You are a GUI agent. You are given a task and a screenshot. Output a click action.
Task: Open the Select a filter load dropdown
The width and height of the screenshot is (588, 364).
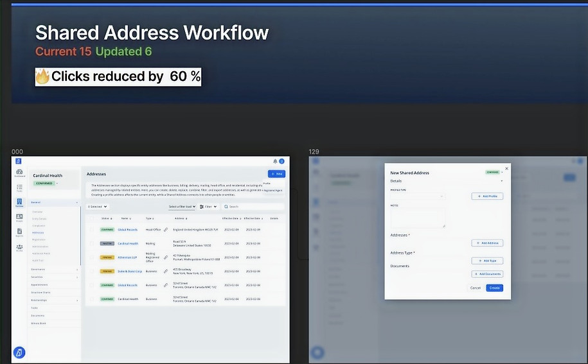(182, 206)
